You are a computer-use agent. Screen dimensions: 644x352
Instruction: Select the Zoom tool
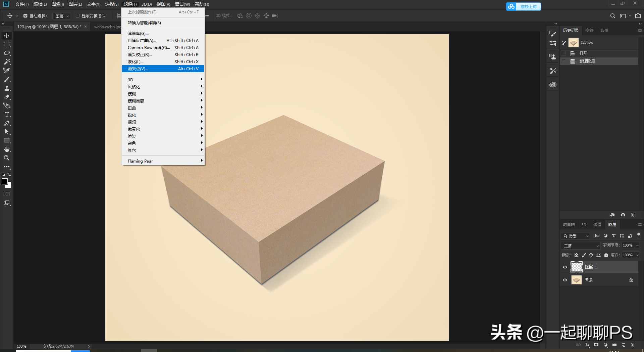[x=7, y=158]
